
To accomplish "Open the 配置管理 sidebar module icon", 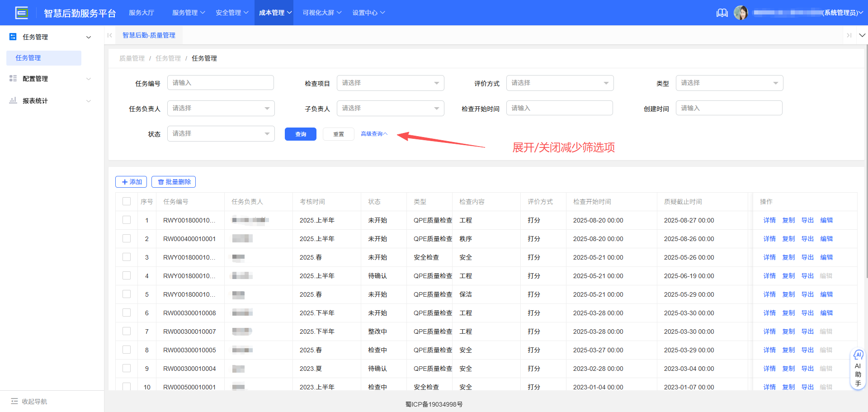I will tap(13, 78).
